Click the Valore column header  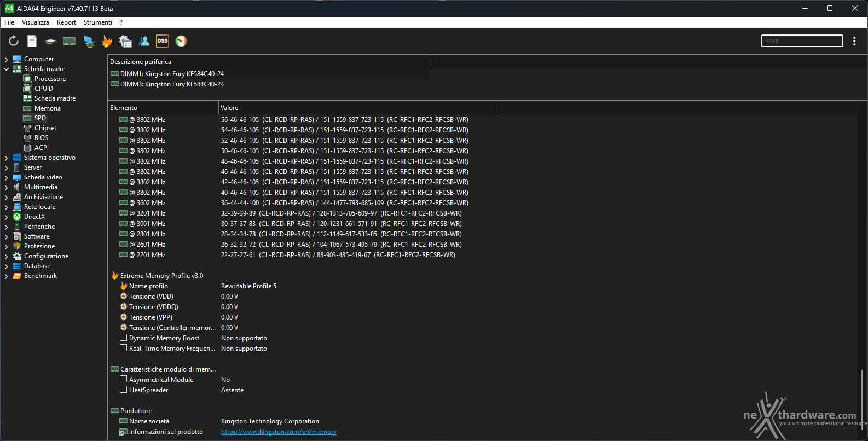[357, 108]
